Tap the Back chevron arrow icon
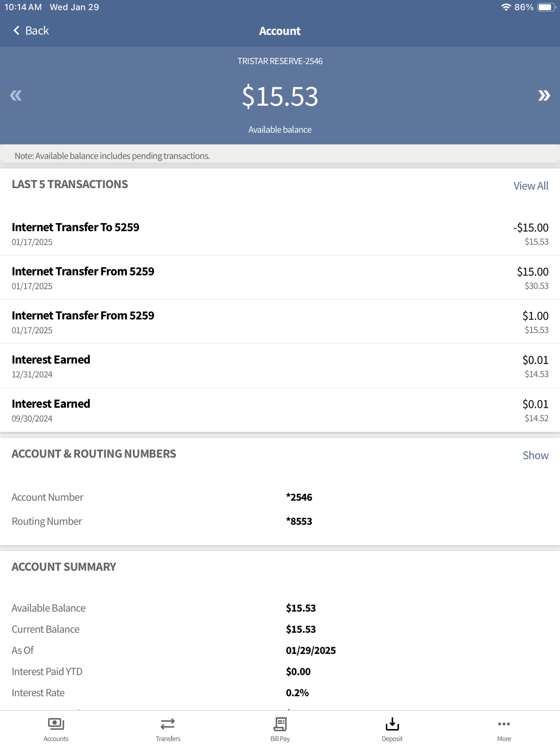560x747 pixels. pyautogui.click(x=16, y=30)
